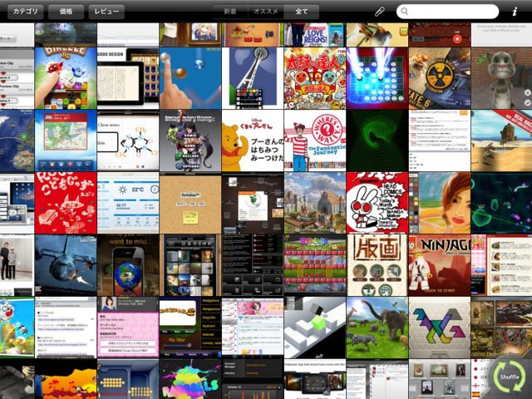The image size is (532, 399).
Task: Open the green neon space game thumbnail
Action: pos(501,203)
